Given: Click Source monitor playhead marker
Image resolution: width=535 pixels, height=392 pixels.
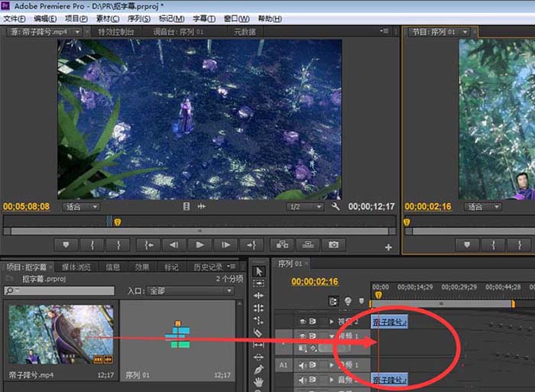Looking at the screenshot, I should point(118,222).
